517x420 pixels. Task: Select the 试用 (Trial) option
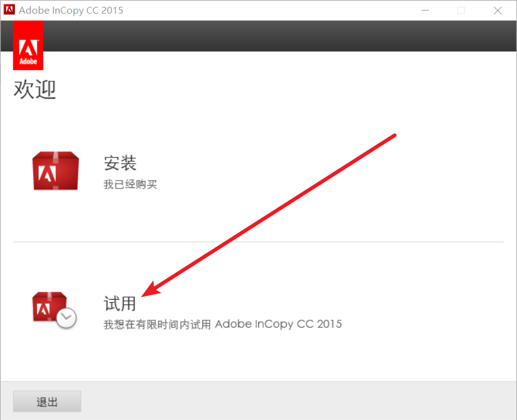pyautogui.click(x=120, y=303)
